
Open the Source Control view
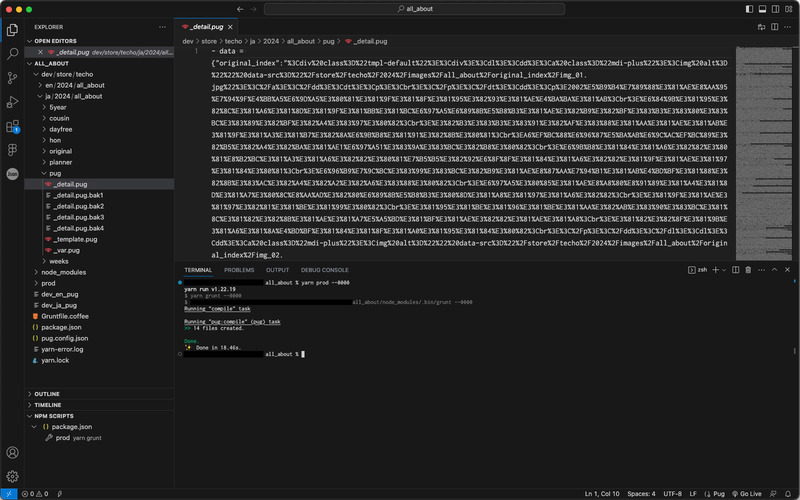click(x=12, y=78)
